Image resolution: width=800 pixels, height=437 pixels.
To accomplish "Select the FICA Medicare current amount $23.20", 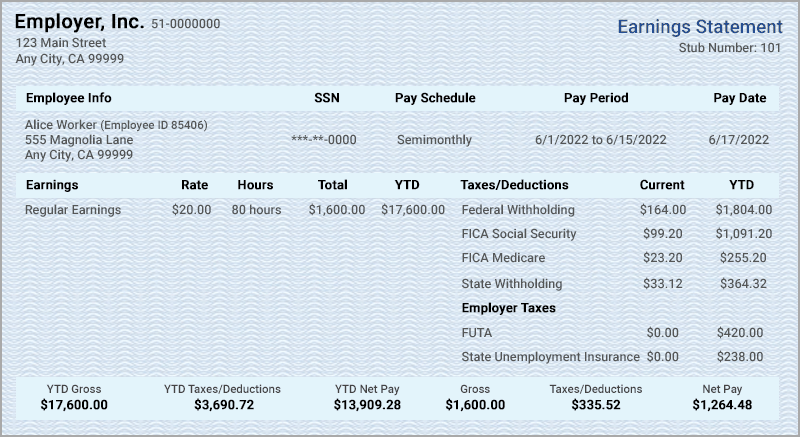I will coord(666,259).
